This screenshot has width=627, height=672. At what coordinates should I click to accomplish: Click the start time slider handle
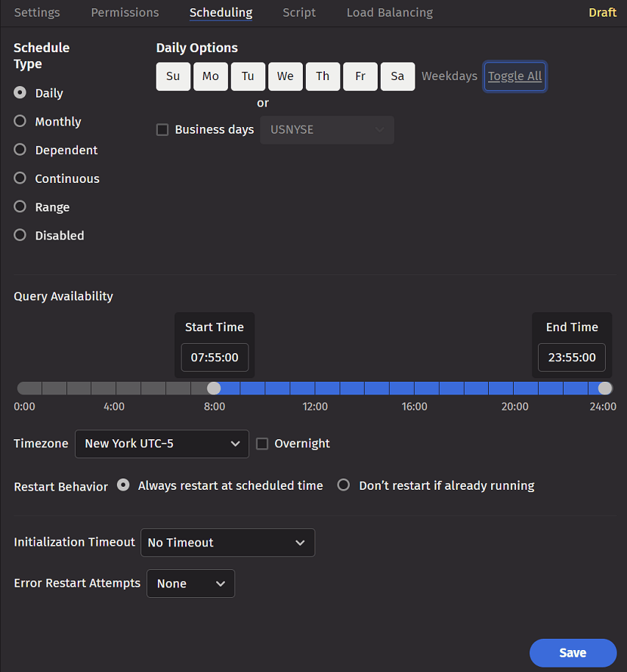point(214,388)
